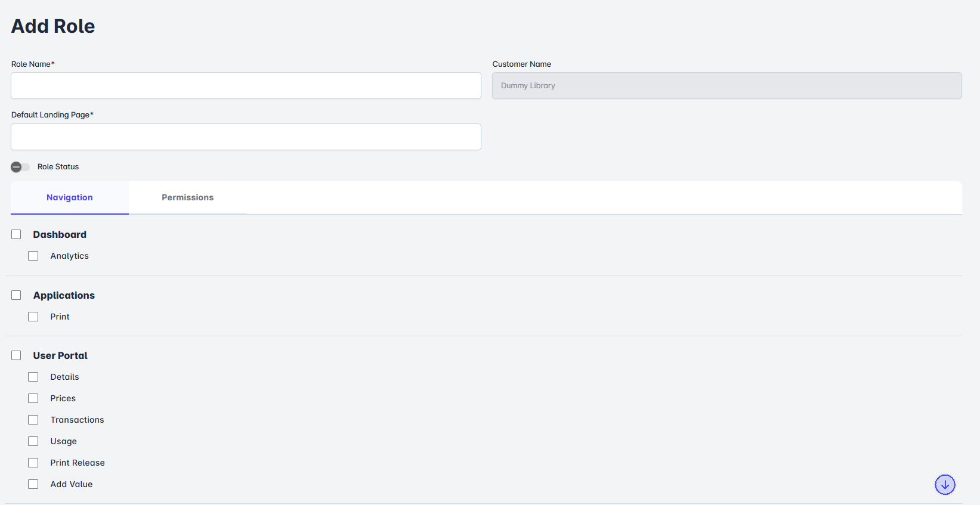Click the Role Status label
This screenshot has width=980, height=505.
(58, 167)
